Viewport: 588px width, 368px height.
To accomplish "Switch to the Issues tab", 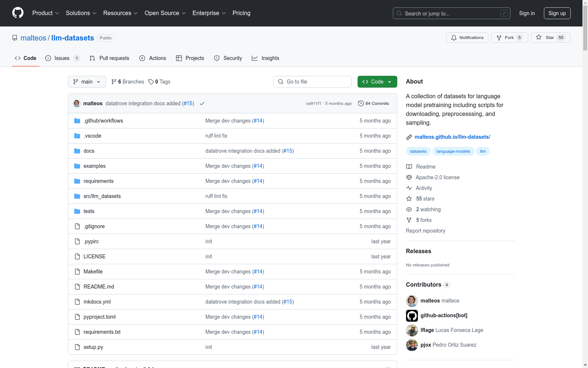I will coord(62,58).
